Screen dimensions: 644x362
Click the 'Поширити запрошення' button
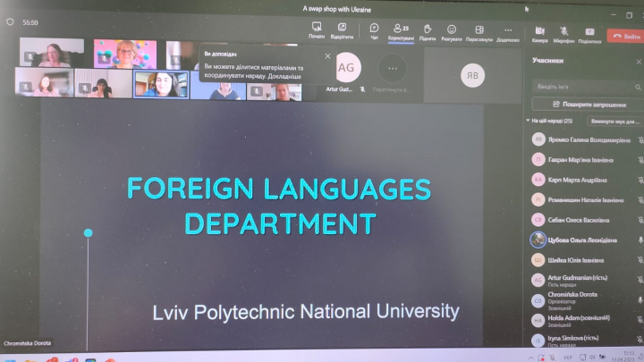point(589,105)
